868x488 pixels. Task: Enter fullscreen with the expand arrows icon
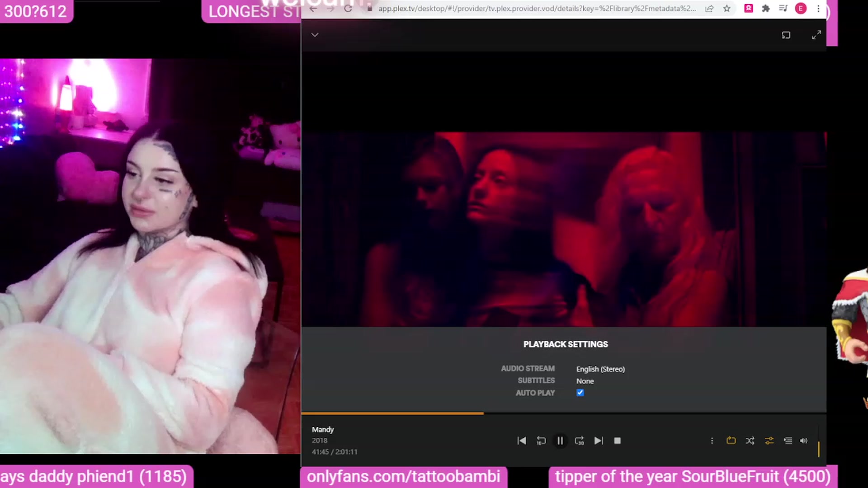point(816,35)
